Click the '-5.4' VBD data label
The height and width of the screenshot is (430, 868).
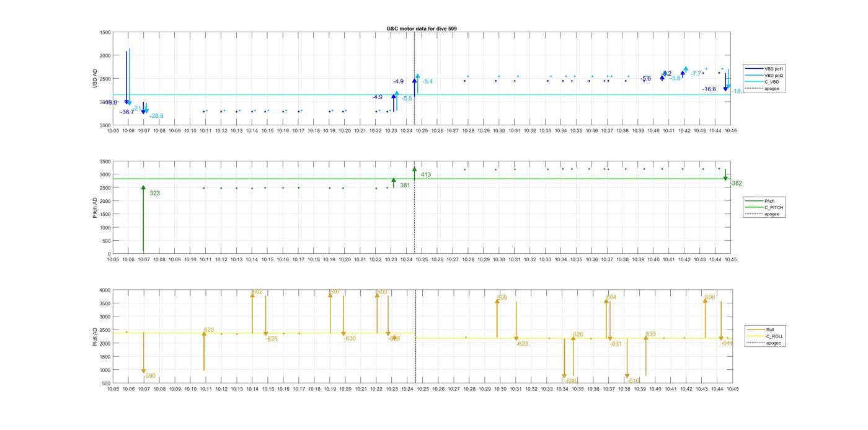[x=427, y=82]
